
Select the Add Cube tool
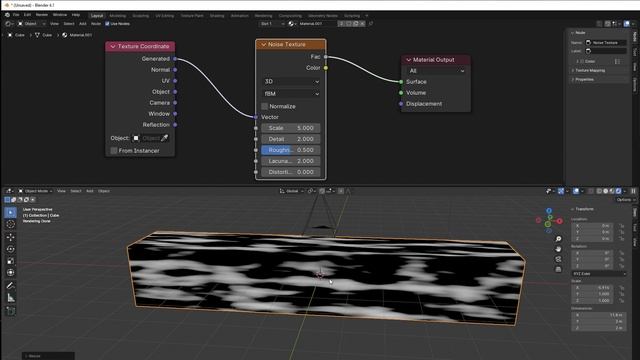pyautogui.click(x=11, y=311)
